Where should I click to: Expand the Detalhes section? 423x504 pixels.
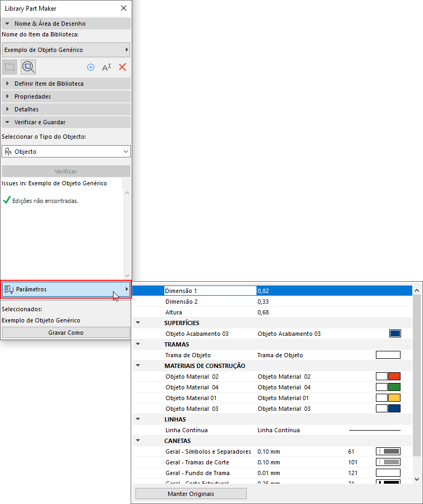coord(7,109)
